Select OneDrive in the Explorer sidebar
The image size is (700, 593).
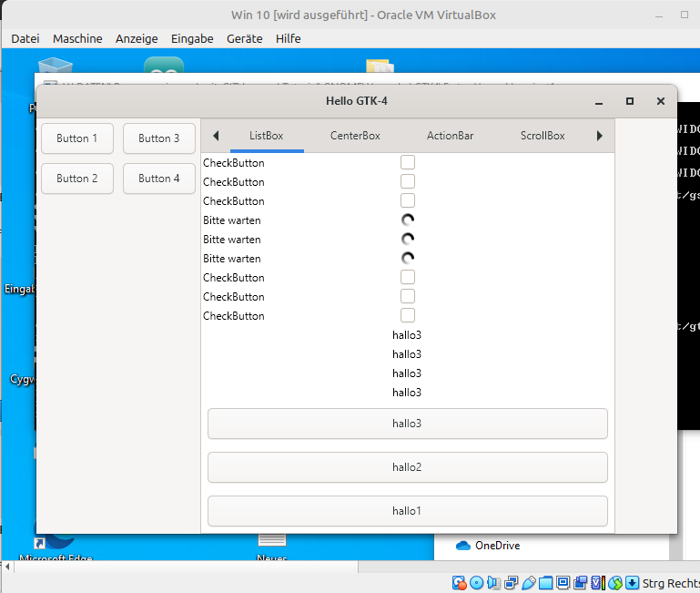[x=497, y=546]
